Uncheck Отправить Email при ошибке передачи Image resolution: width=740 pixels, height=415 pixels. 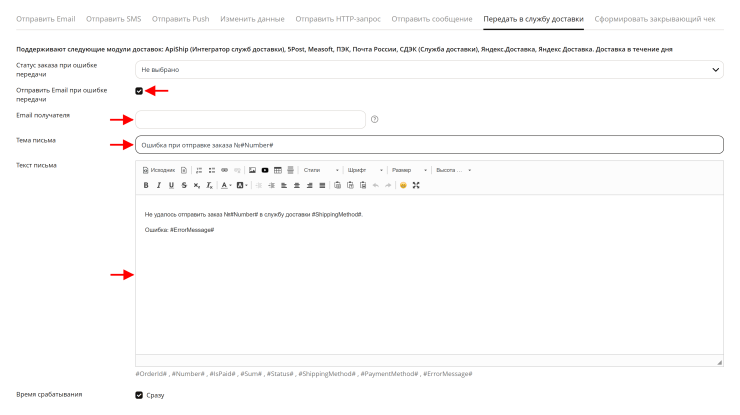pyautogui.click(x=139, y=91)
